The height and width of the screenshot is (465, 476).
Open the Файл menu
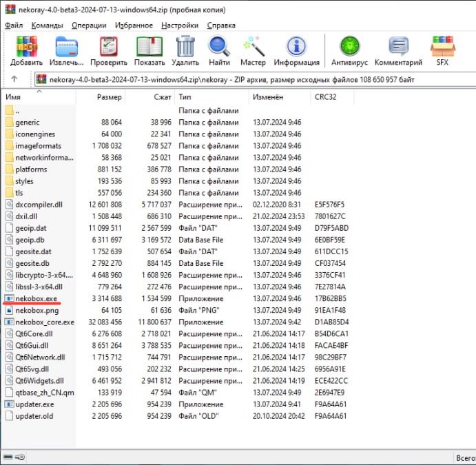pyautogui.click(x=14, y=25)
